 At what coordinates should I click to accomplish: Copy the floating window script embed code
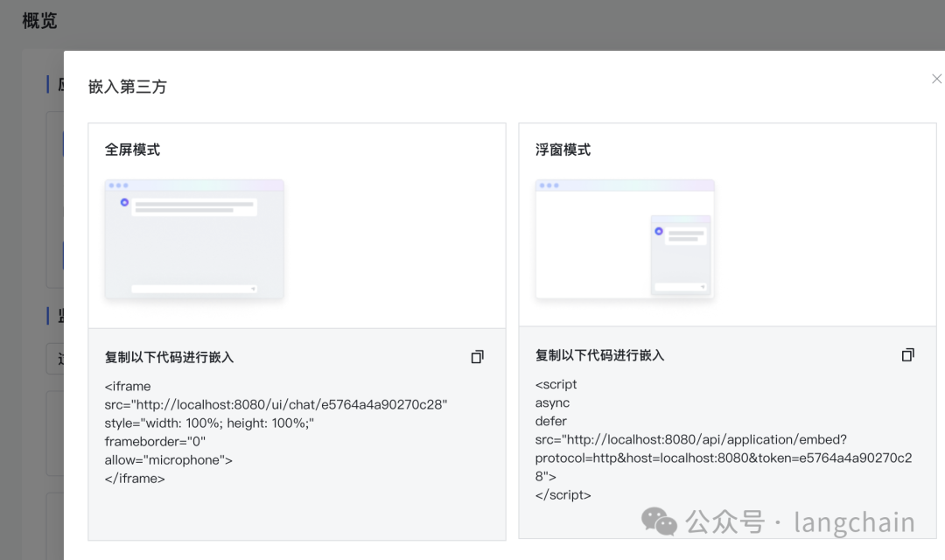tap(907, 355)
